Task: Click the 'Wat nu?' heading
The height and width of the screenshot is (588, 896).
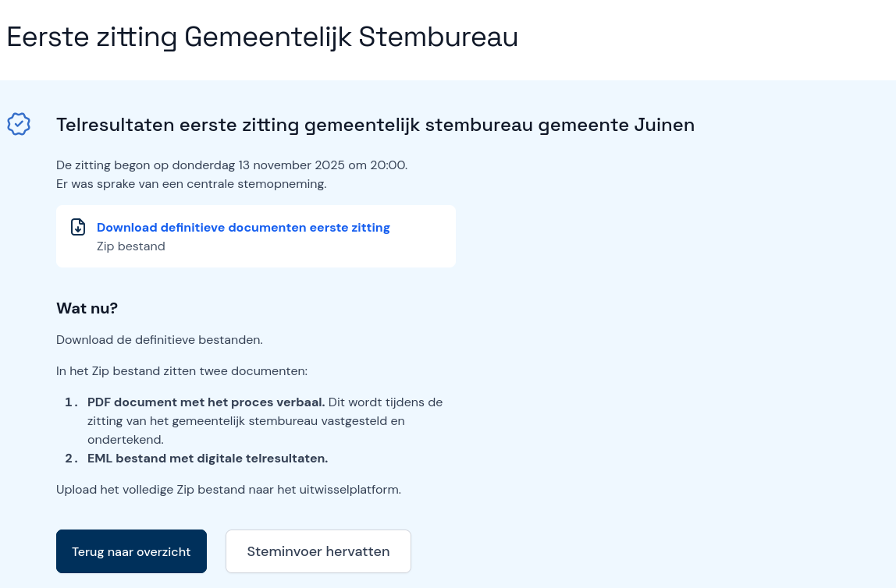Action: [87, 308]
